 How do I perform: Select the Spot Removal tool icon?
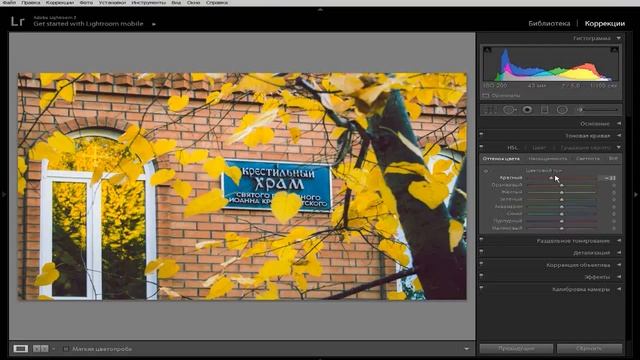pyautogui.click(x=509, y=109)
